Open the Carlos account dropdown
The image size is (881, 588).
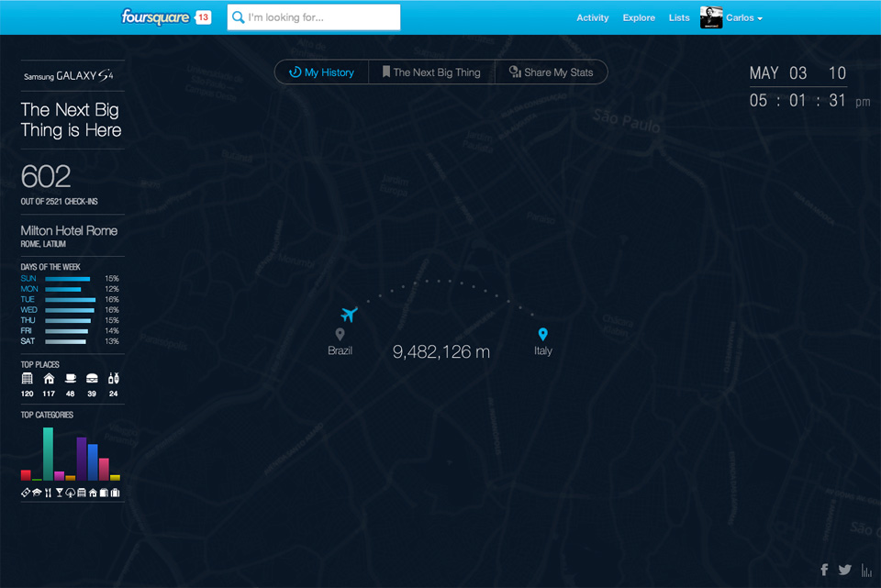(743, 17)
